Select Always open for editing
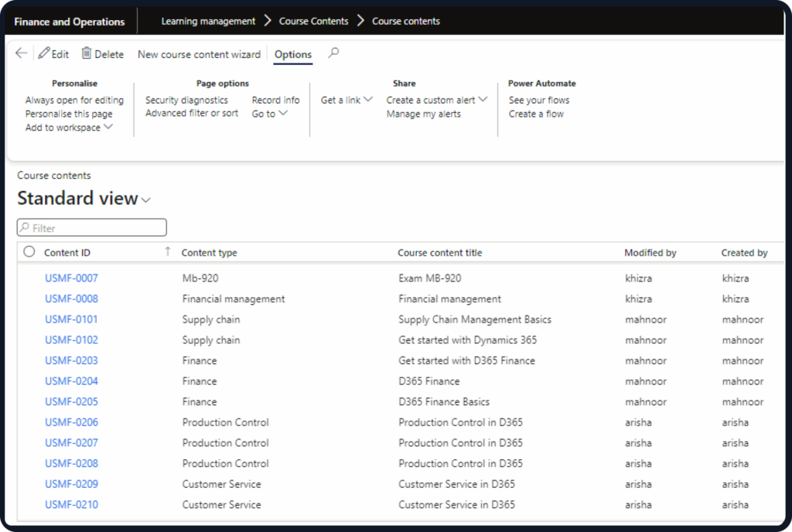The image size is (792, 532). pyautogui.click(x=74, y=100)
